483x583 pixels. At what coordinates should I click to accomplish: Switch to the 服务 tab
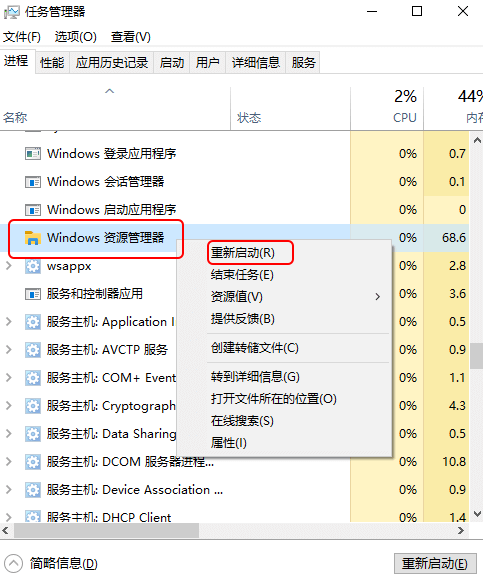coord(303,62)
